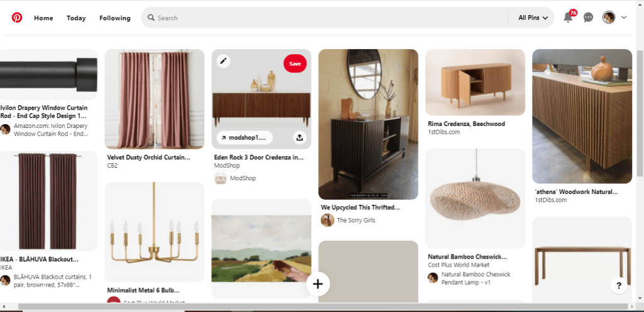The height and width of the screenshot is (312, 644).
Task: Click in the Search input field
Action: tap(327, 18)
